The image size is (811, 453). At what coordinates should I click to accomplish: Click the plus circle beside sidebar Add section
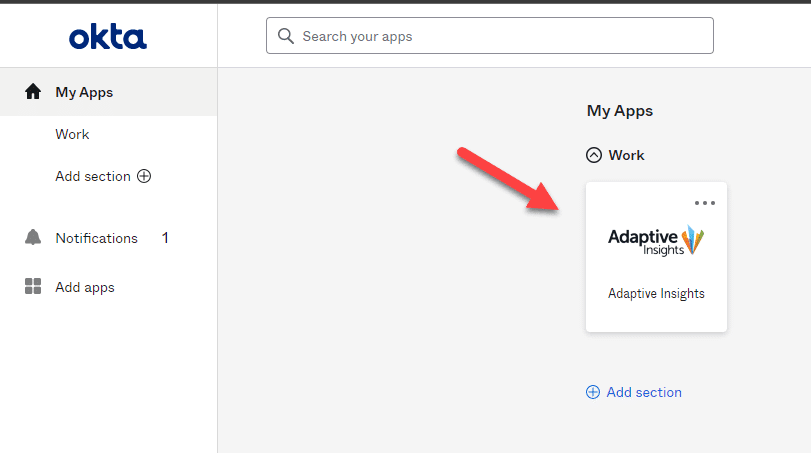point(144,176)
